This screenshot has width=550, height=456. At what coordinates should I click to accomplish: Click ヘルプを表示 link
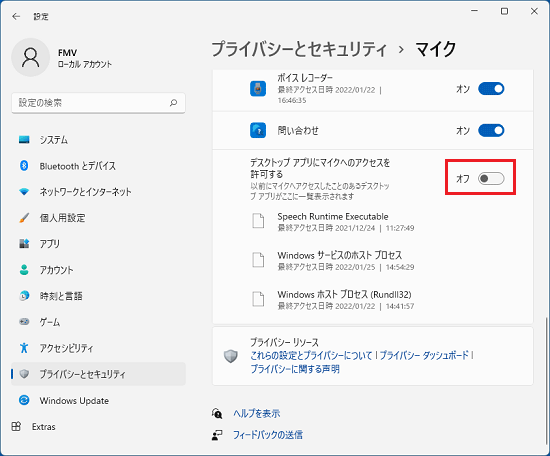point(257,413)
